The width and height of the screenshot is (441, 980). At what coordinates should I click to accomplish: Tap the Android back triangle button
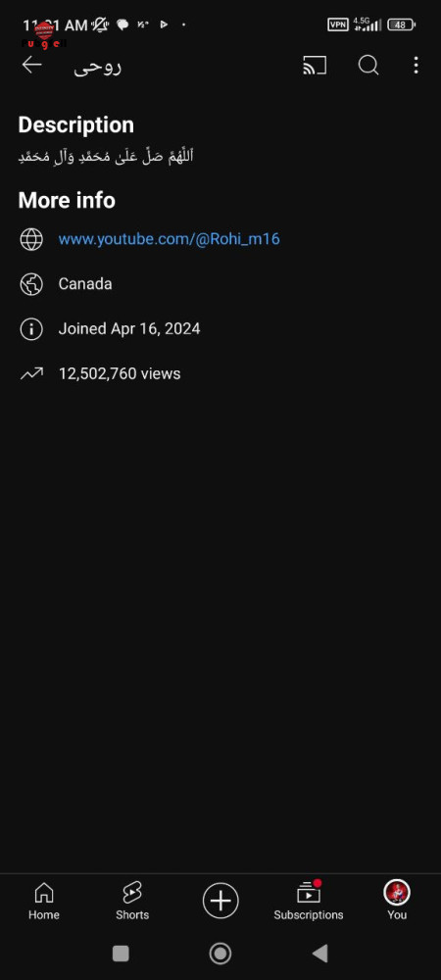(319, 954)
